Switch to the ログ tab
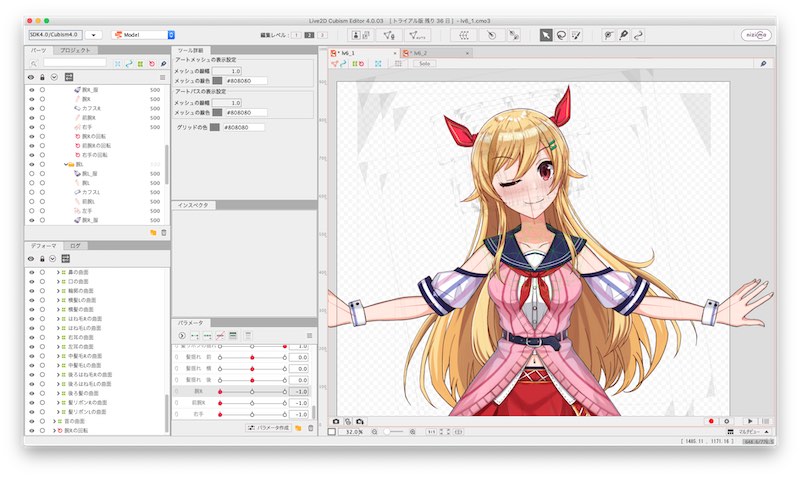 tap(76, 246)
